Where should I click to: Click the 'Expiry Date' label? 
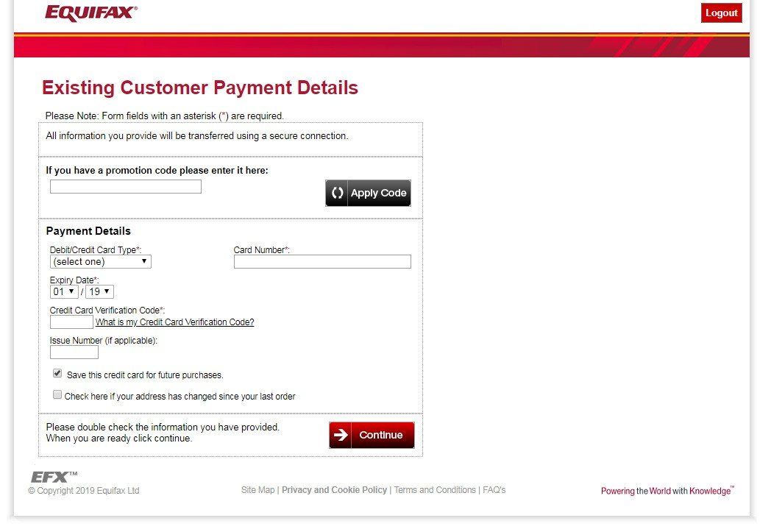tap(74, 280)
